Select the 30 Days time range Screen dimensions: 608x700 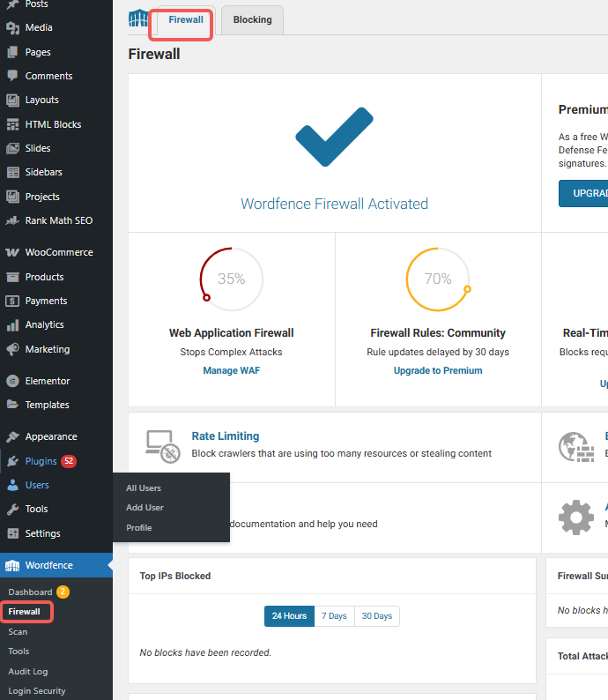tap(376, 616)
